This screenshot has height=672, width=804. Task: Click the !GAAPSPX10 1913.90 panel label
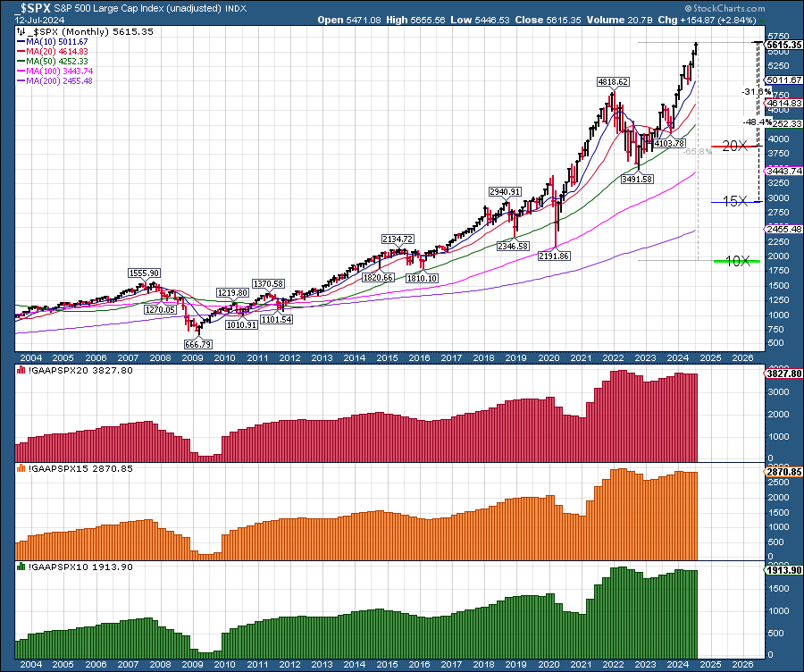80,567
